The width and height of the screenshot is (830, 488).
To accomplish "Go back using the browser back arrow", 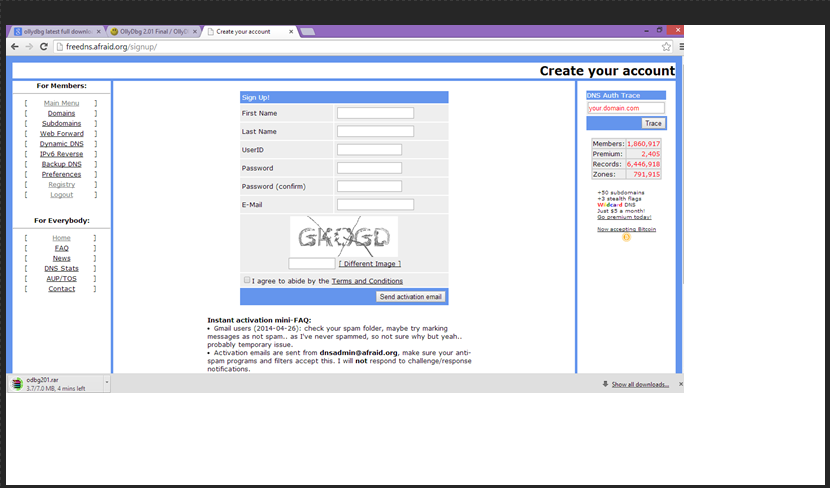I will point(15,47).
